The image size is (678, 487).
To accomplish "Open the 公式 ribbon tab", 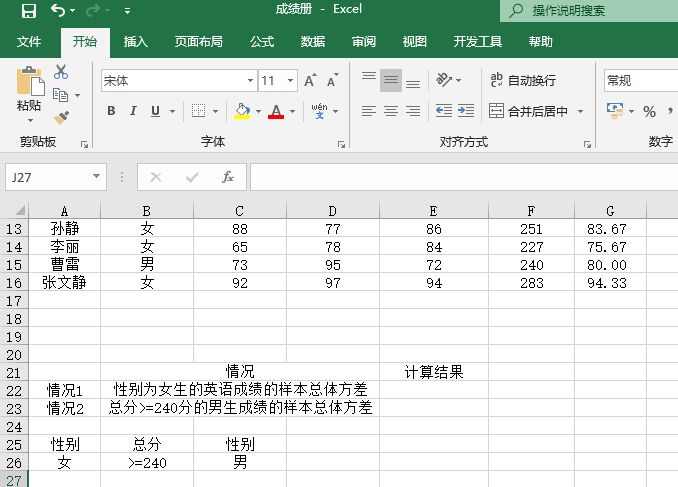I will (x=262, y=42).
